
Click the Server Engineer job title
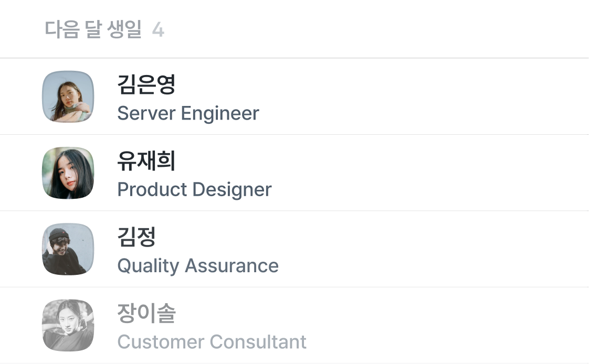(x=188, y=113)
